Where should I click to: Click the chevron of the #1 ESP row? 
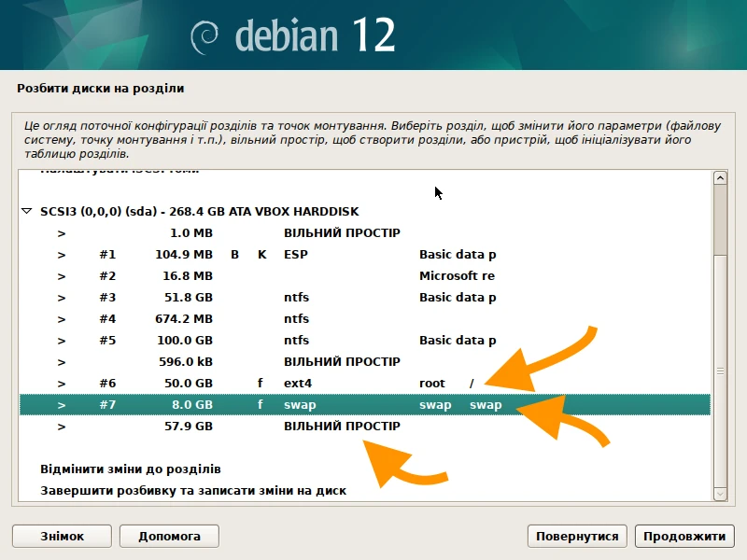click(x=62, y=255)
